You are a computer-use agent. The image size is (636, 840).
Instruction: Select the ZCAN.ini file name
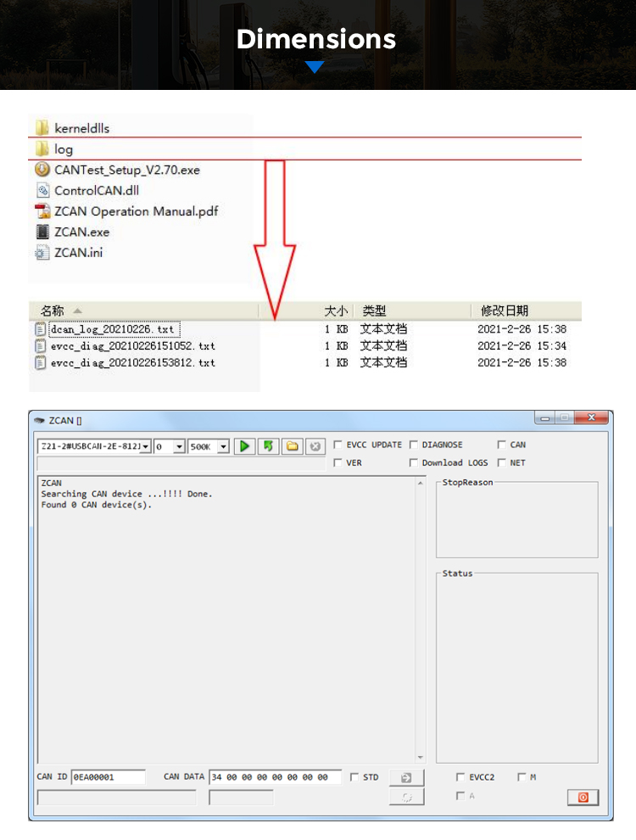(x=79, y=252)
